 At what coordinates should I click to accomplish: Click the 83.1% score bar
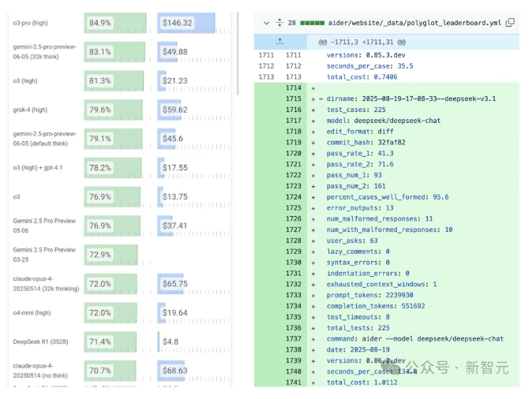coord(114,51)
